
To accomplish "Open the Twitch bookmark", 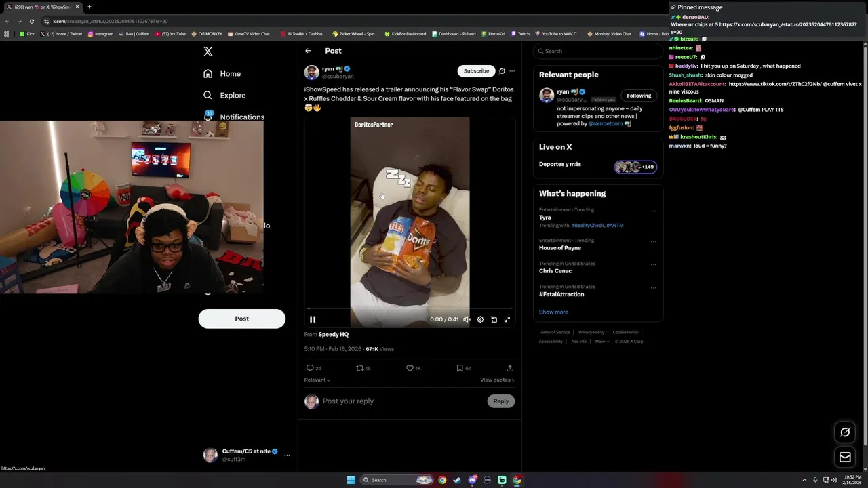I will (x=520, y=34).
